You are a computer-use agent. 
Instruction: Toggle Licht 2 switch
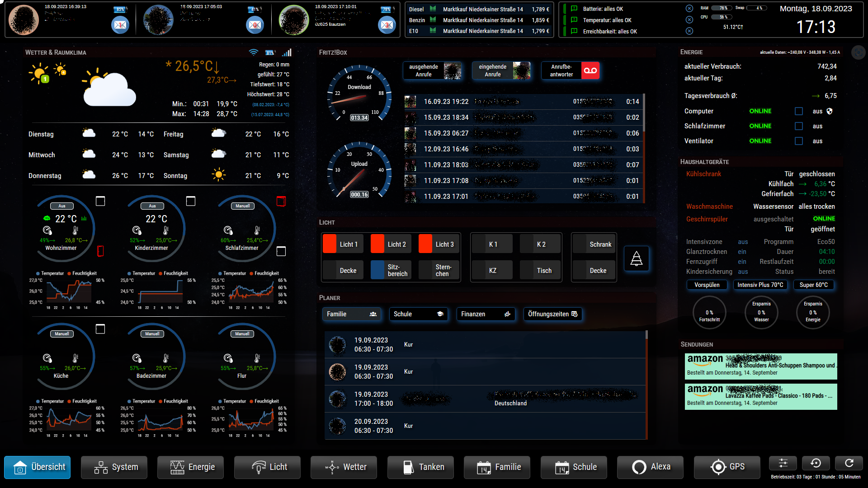pos(391,244)
